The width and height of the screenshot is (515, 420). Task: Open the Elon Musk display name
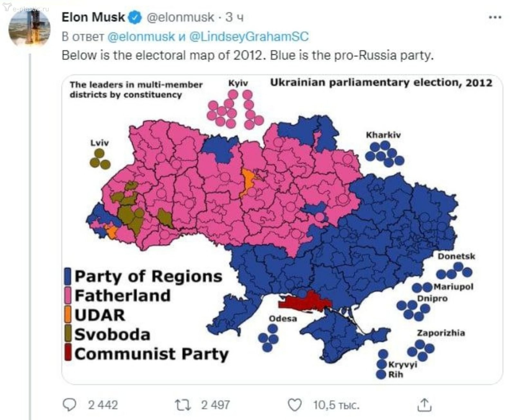pyautogui.click(x=93, y=17)
